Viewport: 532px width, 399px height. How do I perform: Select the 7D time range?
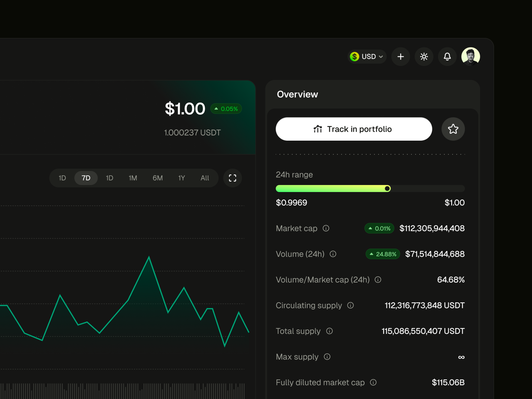coord(86,178)
